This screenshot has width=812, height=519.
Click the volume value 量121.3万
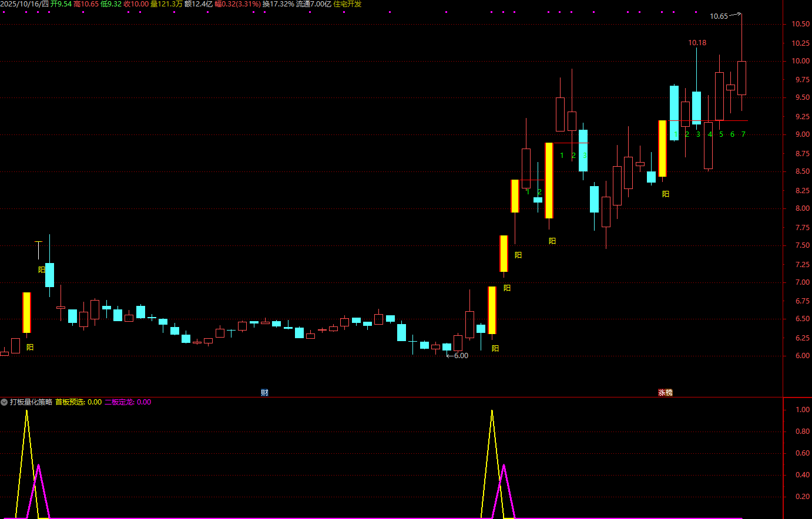(x=167, y=4)
